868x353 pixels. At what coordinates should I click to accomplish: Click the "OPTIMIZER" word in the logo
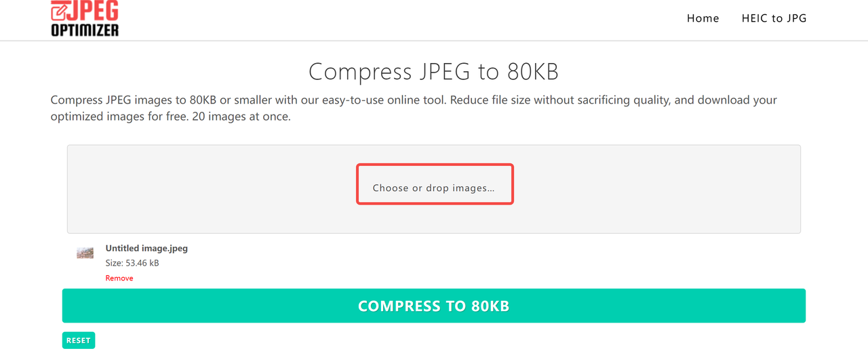click(x=85, y=30)
